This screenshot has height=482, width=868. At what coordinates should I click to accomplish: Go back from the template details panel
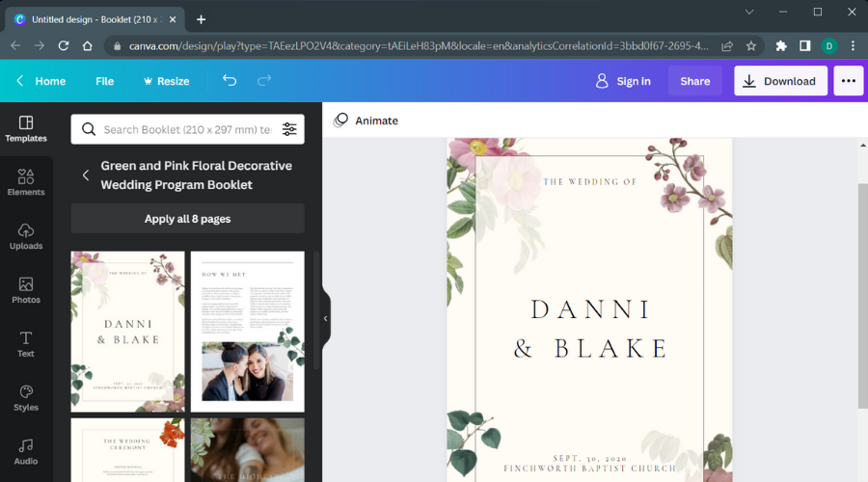tap(86, 175)
